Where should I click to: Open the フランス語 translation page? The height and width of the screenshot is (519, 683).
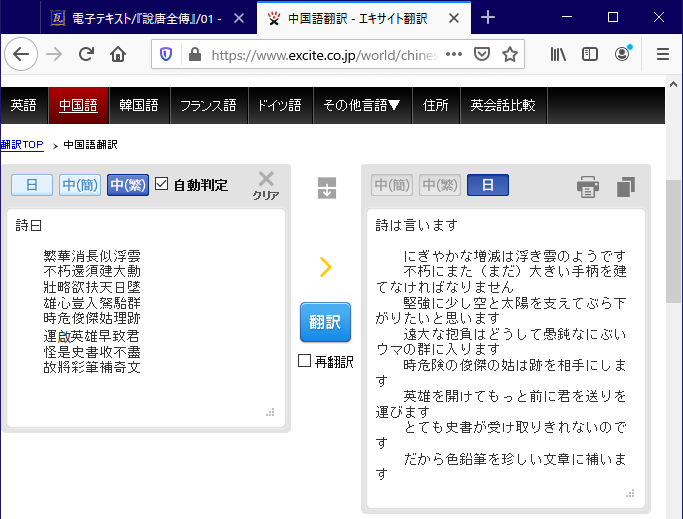[208, 105]
